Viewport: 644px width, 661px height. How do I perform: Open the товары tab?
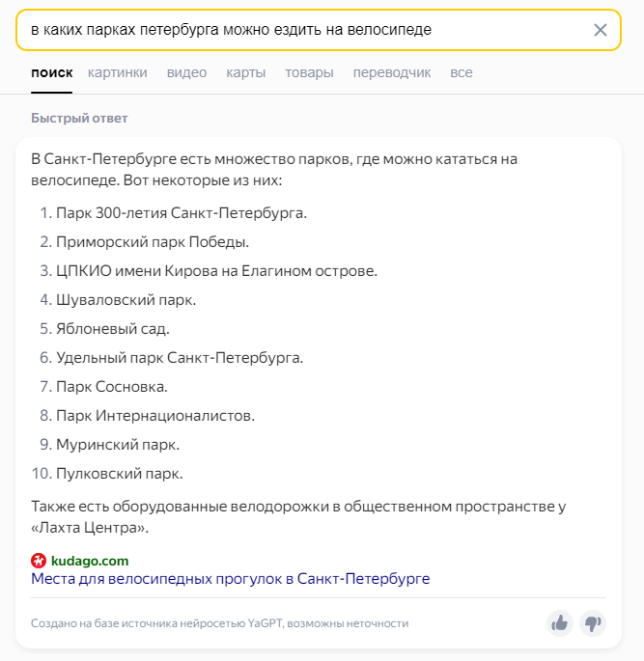point(309,72)
